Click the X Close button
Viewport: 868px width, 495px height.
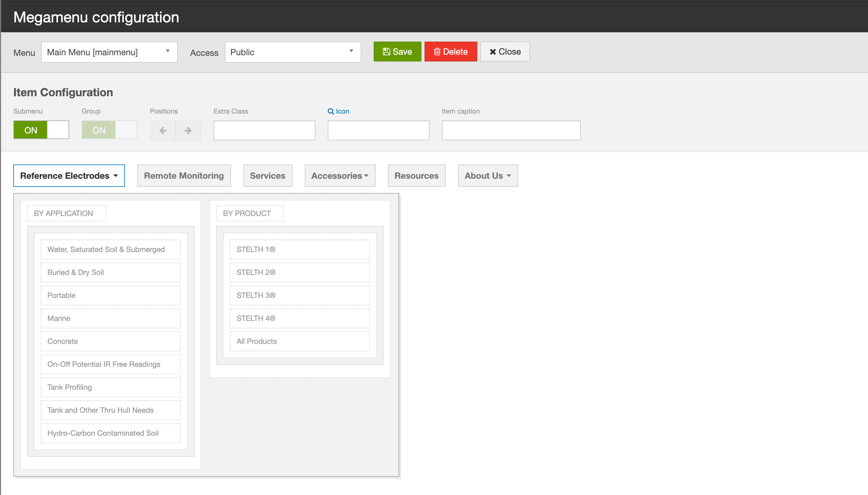click(505, 52)
